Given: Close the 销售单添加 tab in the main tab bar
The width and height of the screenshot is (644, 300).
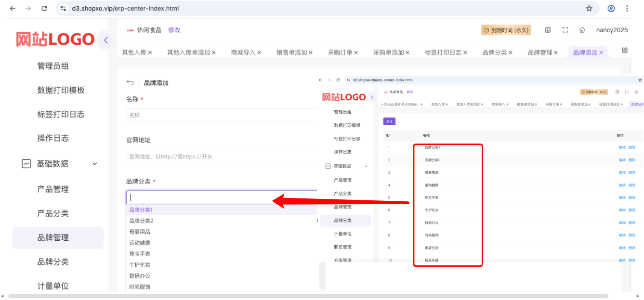Looking at the screenshot, I should click(311, 52).
